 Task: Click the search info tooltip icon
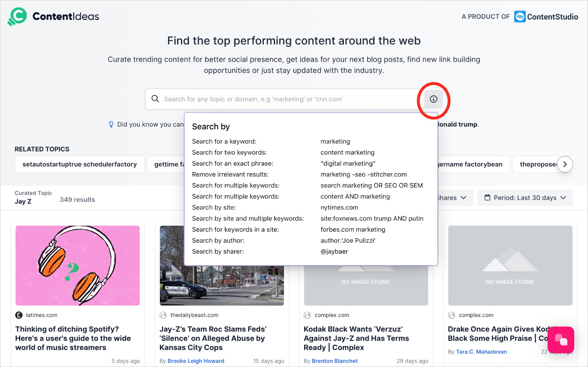433,98
